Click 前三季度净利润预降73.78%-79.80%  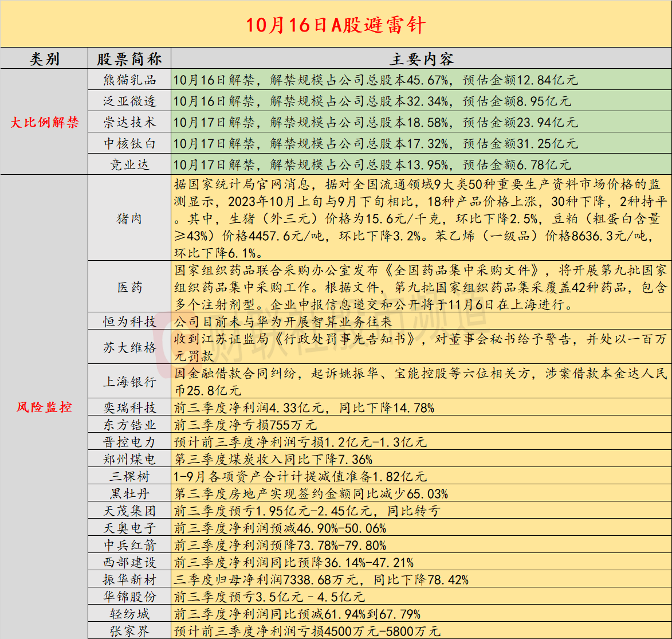[280, 545]
